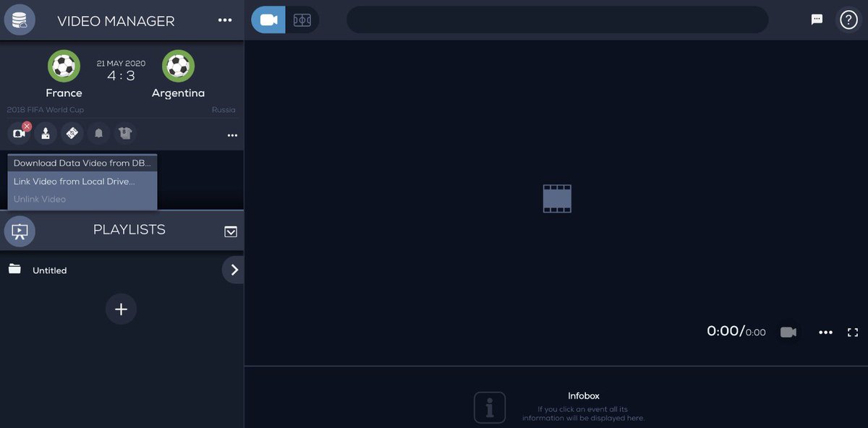868x428 pixels.
Task: Open Video Manager three-dots menu
Action: 225,20
